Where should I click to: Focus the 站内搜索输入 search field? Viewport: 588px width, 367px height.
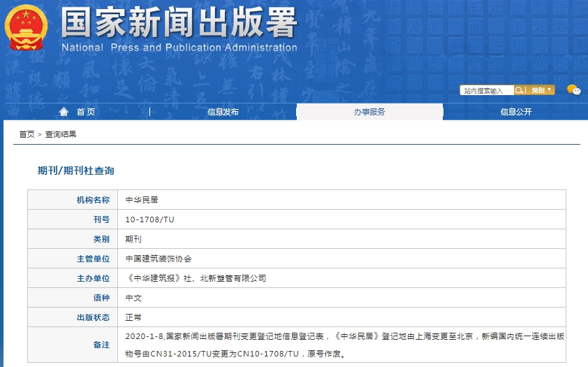click(x=487, y=90)
